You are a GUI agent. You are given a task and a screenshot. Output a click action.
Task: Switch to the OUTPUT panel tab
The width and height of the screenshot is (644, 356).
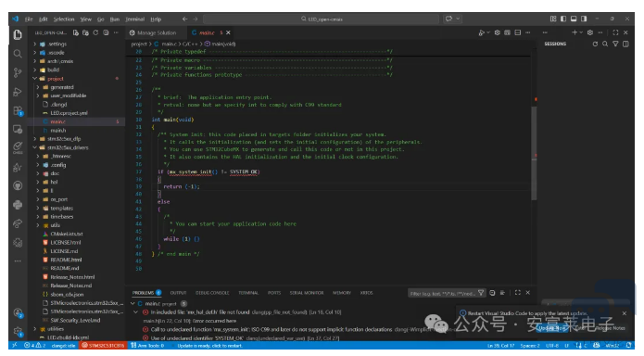point(178,293)
